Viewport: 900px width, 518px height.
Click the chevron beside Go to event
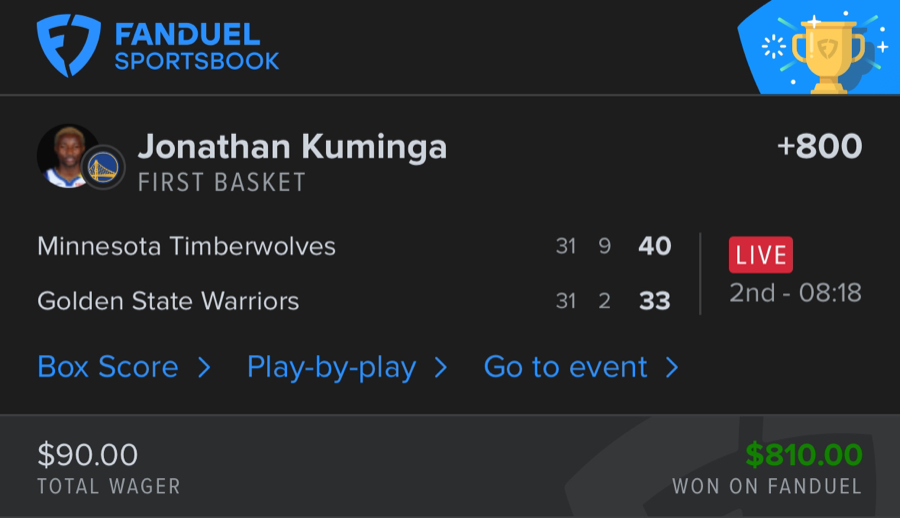672,368
